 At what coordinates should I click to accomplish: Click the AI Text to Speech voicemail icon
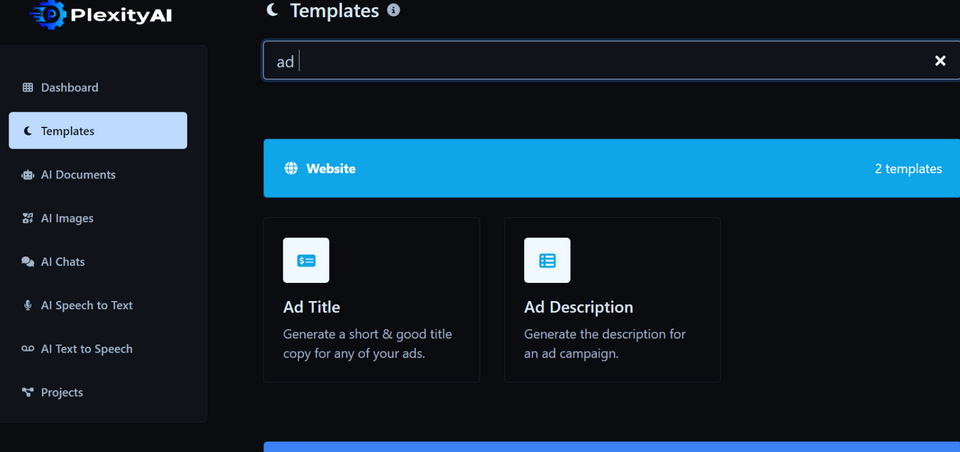[x=28, y=349]
